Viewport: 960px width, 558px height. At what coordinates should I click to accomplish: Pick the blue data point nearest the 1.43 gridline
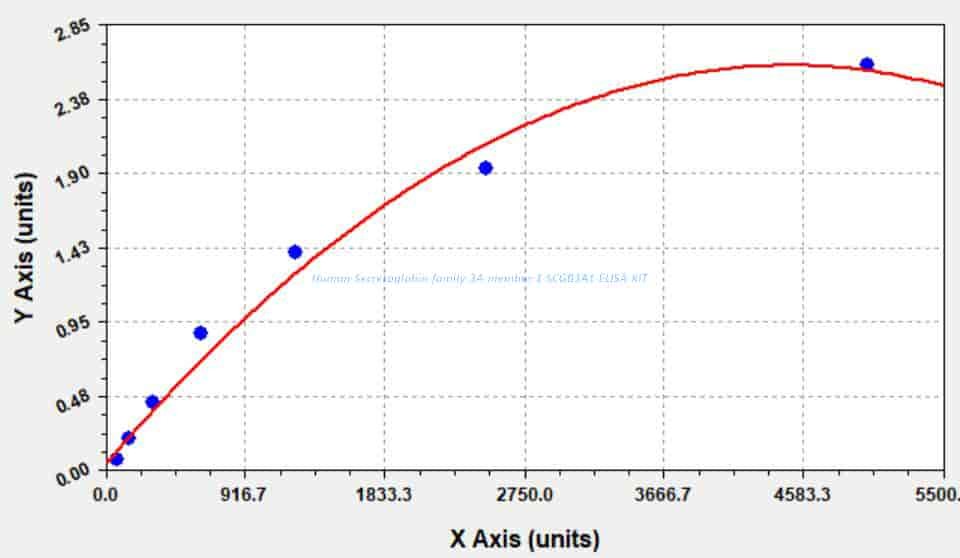click(294, 252)
